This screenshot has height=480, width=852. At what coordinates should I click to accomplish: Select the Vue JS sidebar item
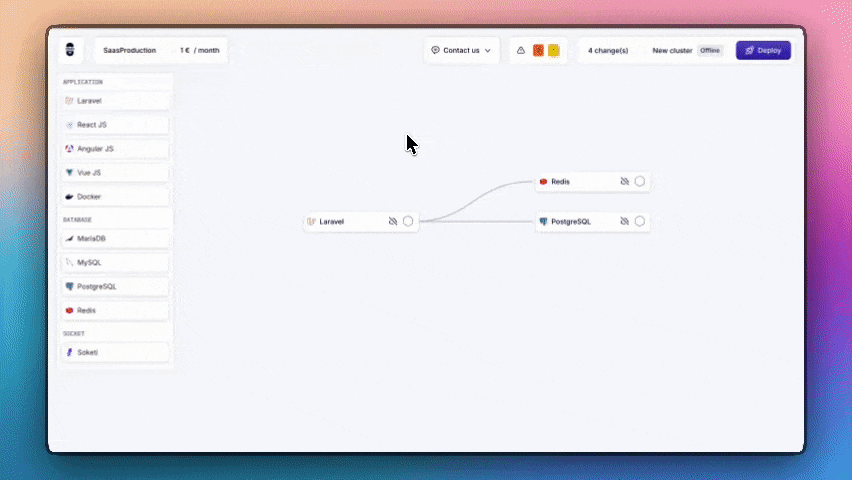pos(114,173)
